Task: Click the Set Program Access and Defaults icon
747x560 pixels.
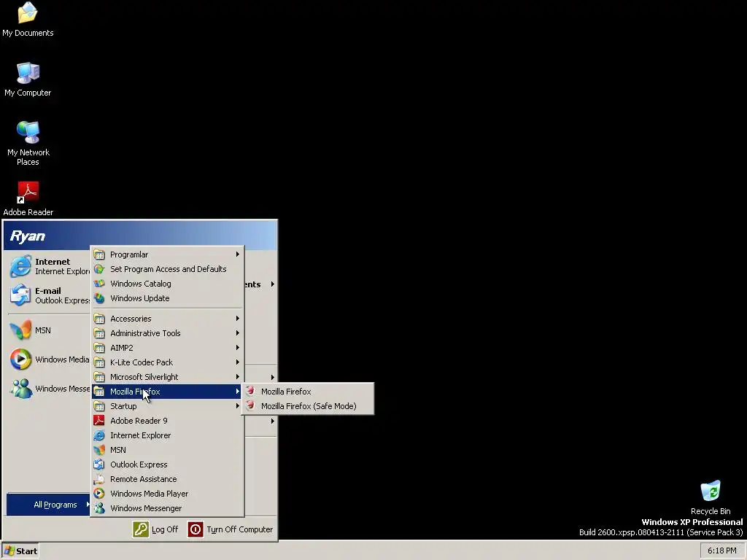Action: [99, 269]
